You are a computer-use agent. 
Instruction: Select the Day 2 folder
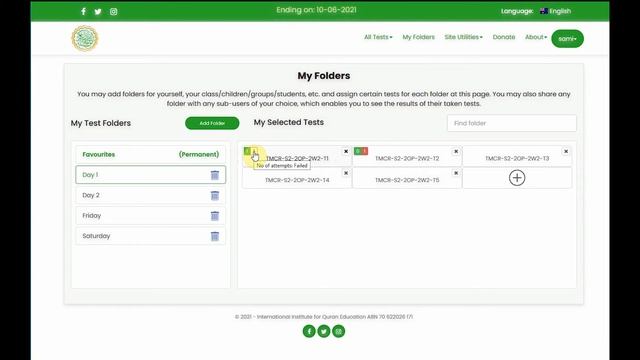(151, 195)
